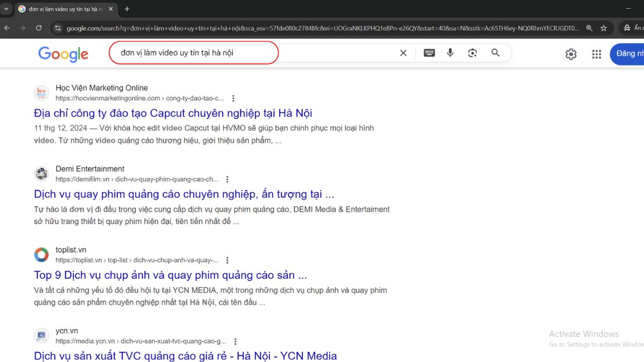Expand the tab search dropdown arrow
Image resolution: width=644 pixels, height=362 pixels.
tap(6, 9)
